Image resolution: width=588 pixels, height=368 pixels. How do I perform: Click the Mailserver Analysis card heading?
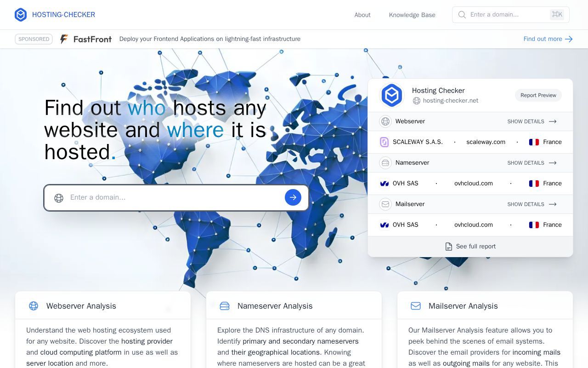(463, 306)
